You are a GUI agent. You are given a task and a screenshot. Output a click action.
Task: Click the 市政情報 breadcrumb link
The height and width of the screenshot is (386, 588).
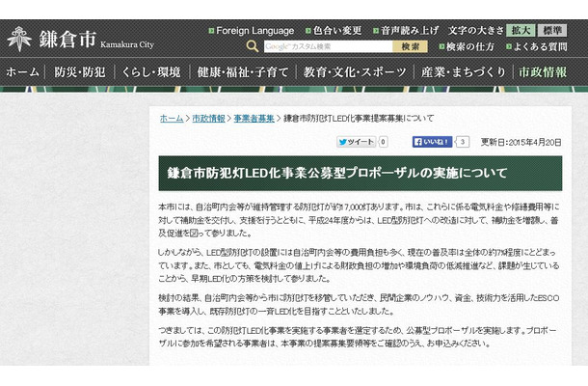208,119
